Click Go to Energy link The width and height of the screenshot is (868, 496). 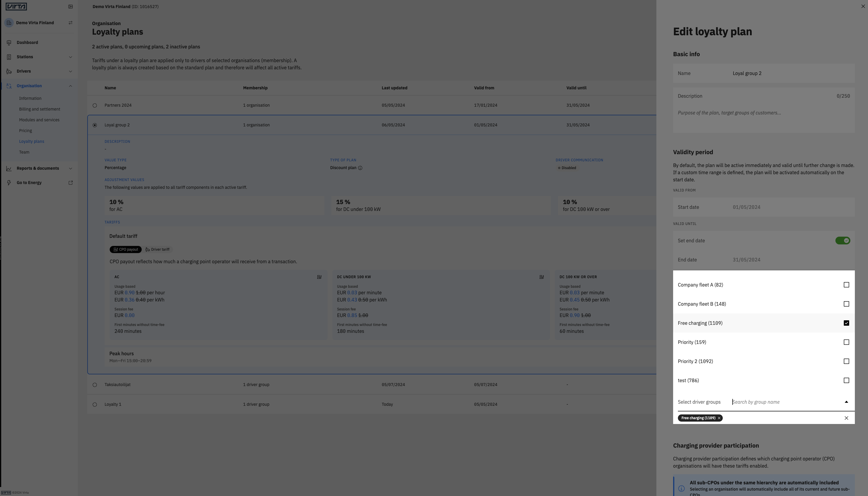coord(29,183)
